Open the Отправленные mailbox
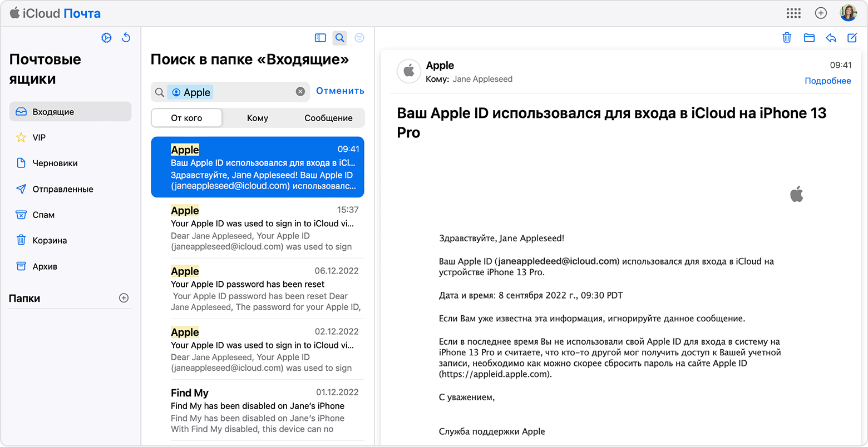The width and height of the screenshot is (868, 447). coord(71,189)
